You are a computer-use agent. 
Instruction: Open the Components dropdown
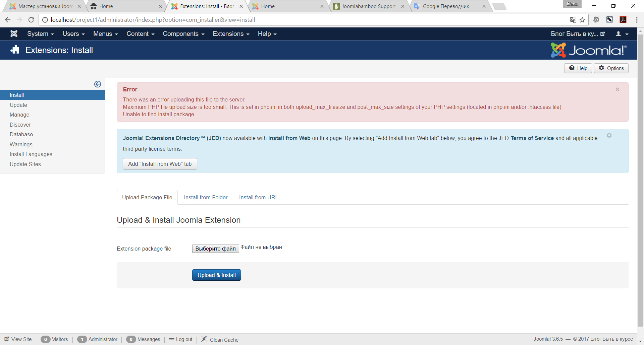[x=183, y=34]
